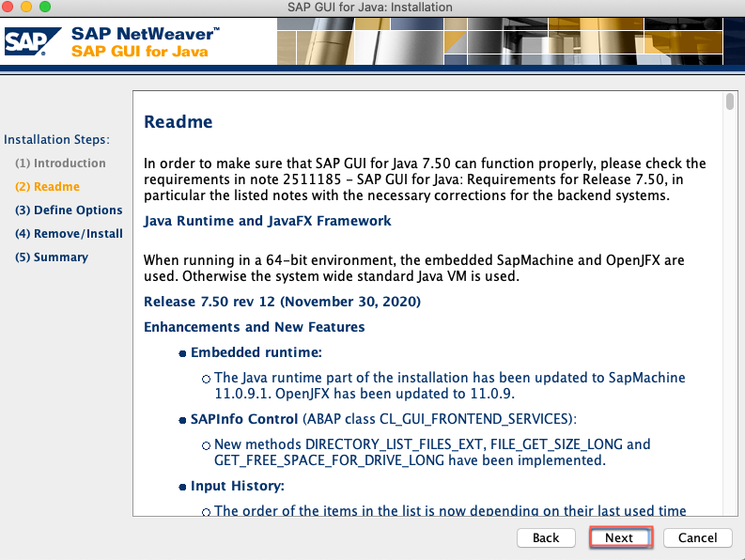Select the Remove/Install step
745x560 pixels.
click(69, 233)
